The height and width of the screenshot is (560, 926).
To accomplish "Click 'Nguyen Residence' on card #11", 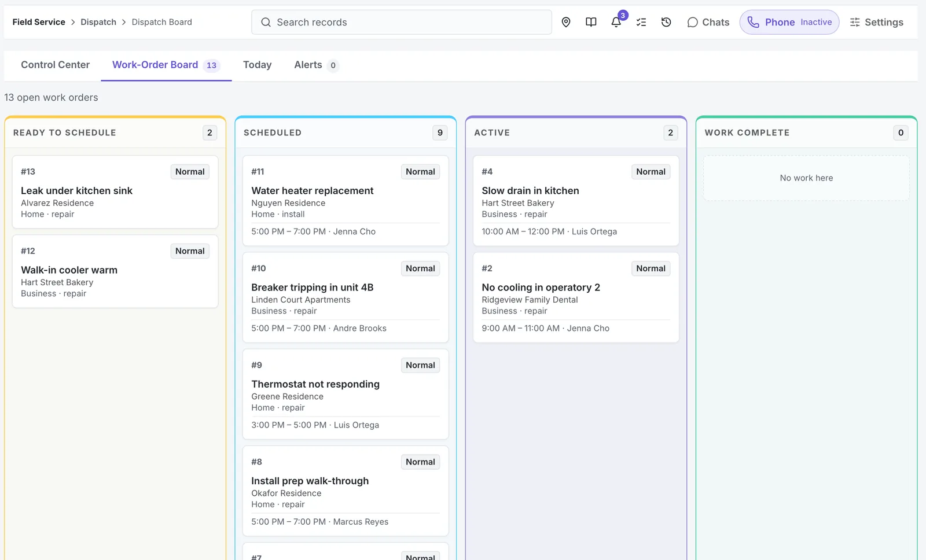I will pyautogui.click(x=288, y=203).
